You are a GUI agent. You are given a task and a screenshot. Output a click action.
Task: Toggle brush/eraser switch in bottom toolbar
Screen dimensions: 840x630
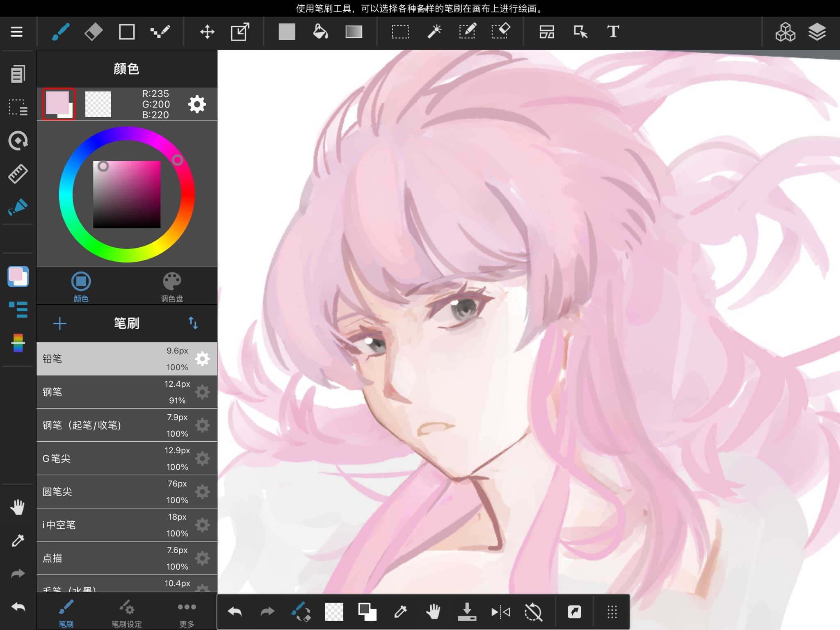[301, 612]
